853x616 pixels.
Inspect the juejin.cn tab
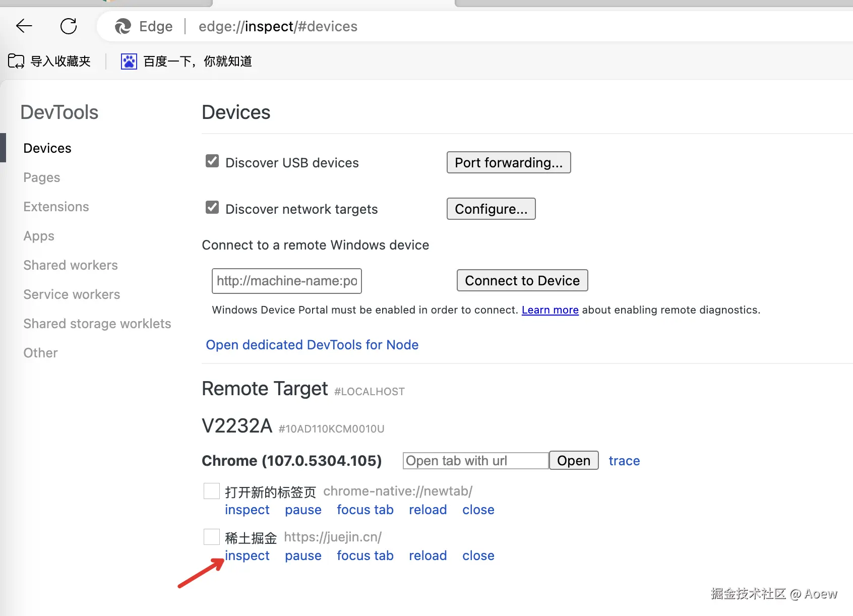click(247, 556)
